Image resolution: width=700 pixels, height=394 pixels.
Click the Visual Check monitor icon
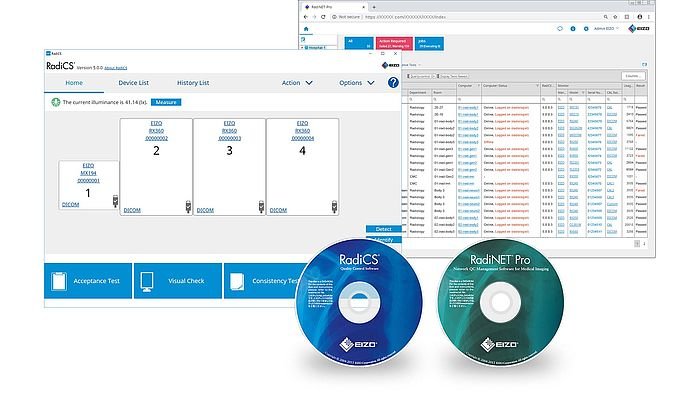[147, 282]
